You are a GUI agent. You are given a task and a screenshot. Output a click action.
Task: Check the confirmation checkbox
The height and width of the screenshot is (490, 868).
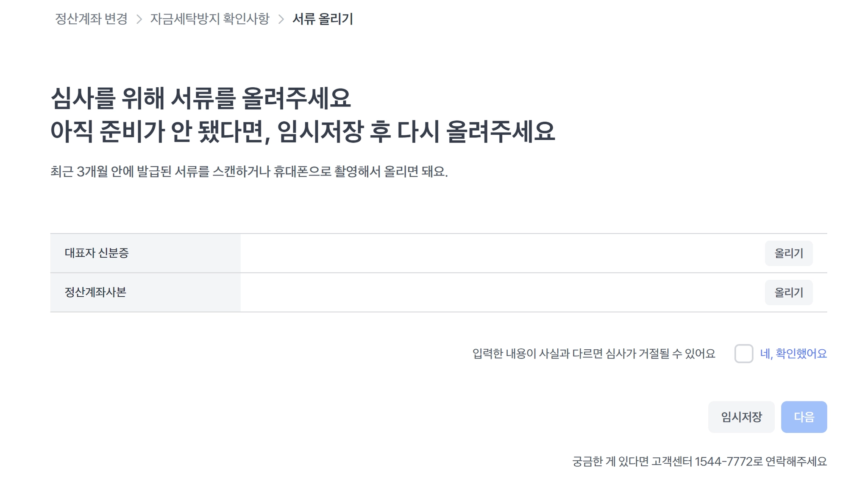743,354
